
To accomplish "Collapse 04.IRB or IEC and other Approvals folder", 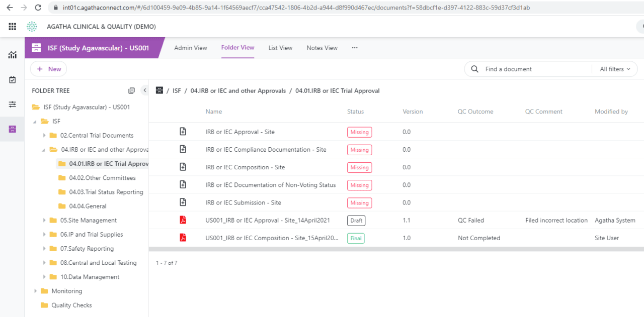I will (x=44, y=150).
